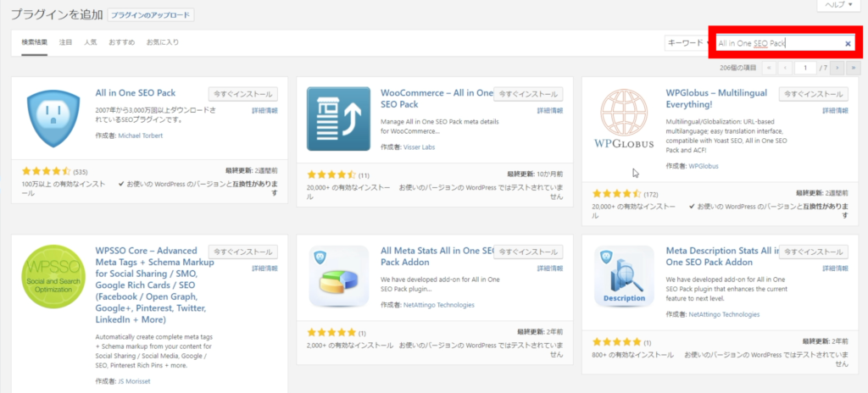The height and width of the screenshot is (393, 868).
Task: Install WPSSO Core plugin now
Action: (x=243, y=252)
